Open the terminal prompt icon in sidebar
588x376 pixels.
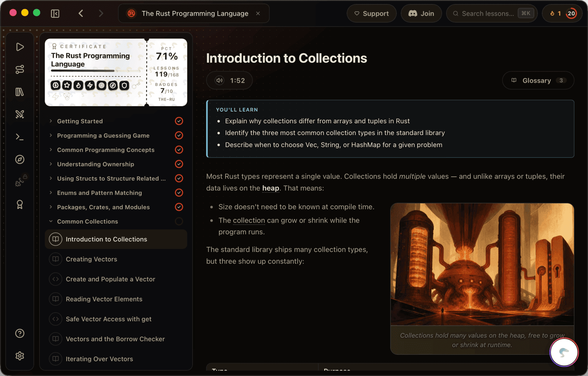(x=20, y=137)
